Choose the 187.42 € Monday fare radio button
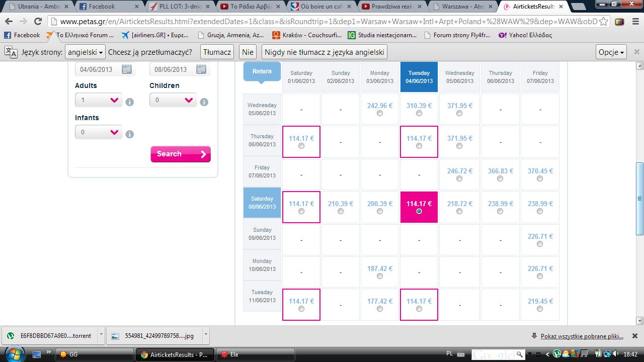Image resolution: width=644 pixels, height=362 pixels. [380, 276]
